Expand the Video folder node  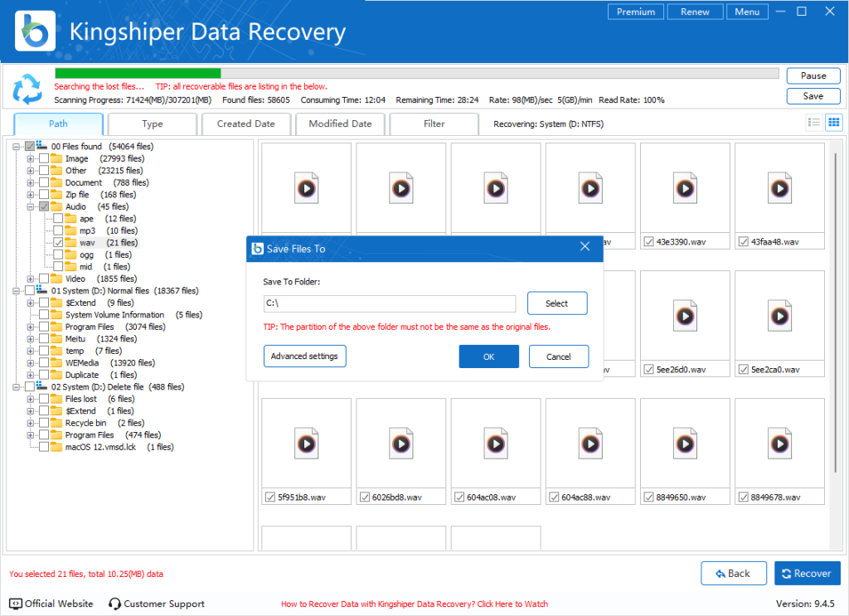31,279
